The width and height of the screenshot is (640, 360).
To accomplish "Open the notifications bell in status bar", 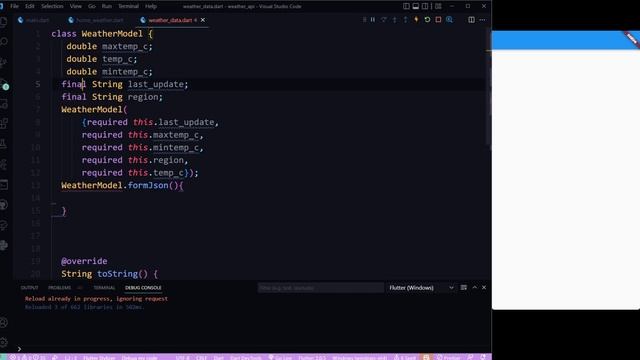I will (483, 357).
